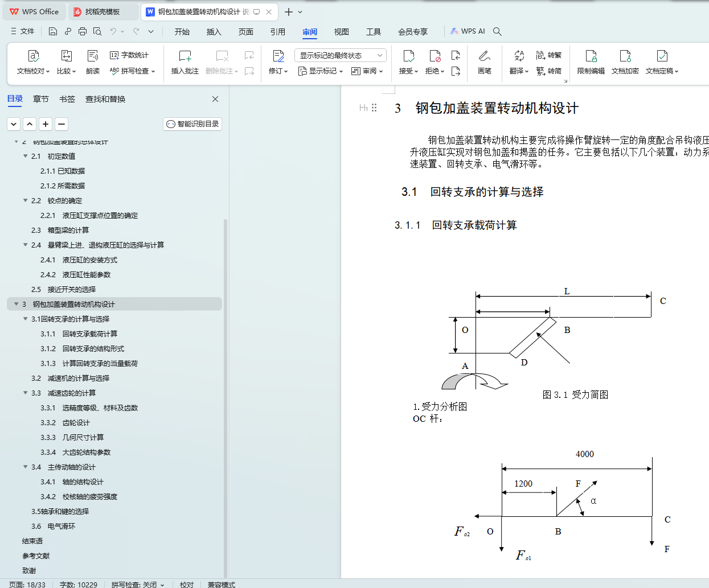The height and width of the screenshot is (588, 709).
Task: Switch to the 引用 ribbon tab
Action: [278, 32]
